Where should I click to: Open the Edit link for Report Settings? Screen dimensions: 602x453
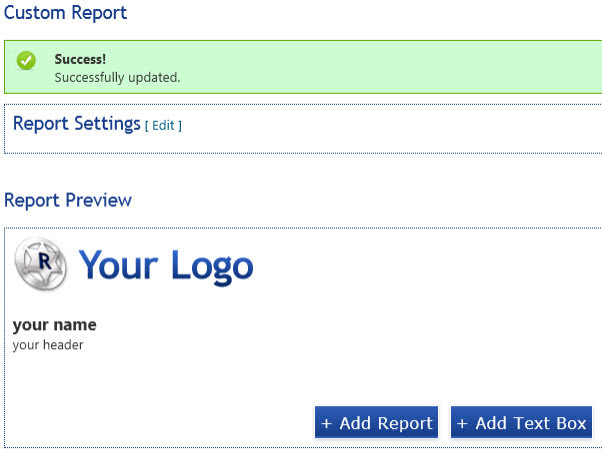pyautogui.click(x=163, y=126)
